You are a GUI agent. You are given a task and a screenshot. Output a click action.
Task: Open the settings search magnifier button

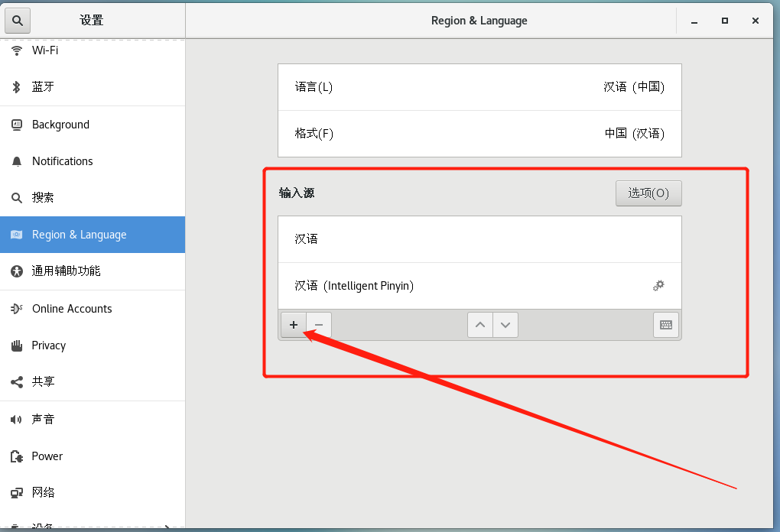18,21
